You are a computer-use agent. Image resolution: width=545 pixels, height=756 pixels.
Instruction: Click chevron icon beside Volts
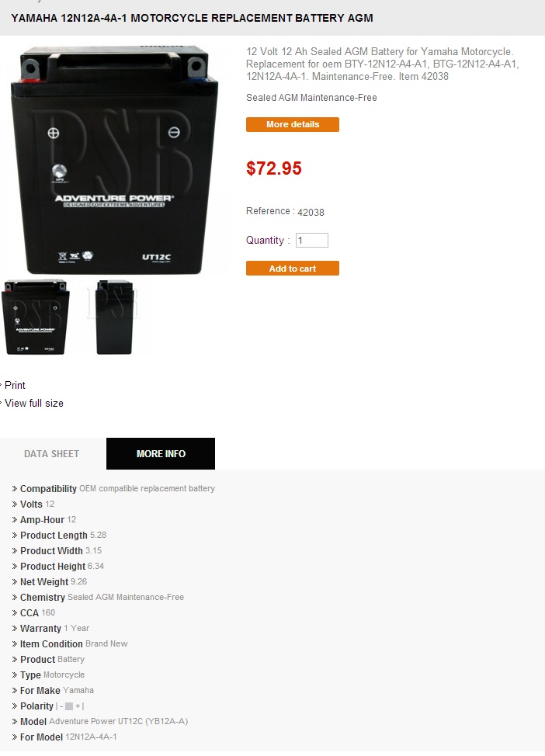[x=15, y=505]
